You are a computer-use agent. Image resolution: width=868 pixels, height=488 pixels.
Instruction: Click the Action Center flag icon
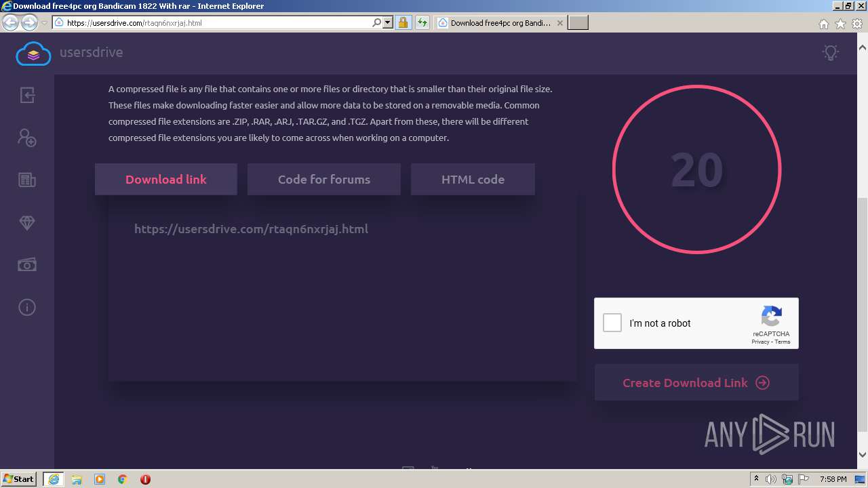pyautogui.click(x=804, y=479)
